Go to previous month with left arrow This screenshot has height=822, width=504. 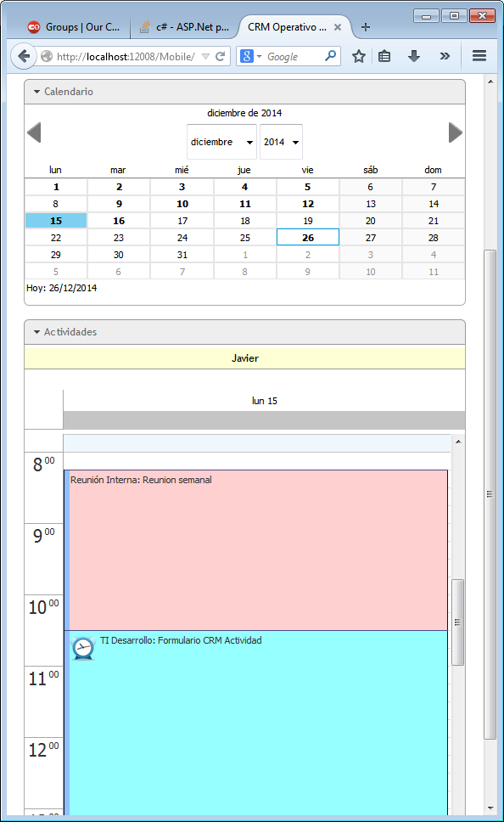[34, 132]
